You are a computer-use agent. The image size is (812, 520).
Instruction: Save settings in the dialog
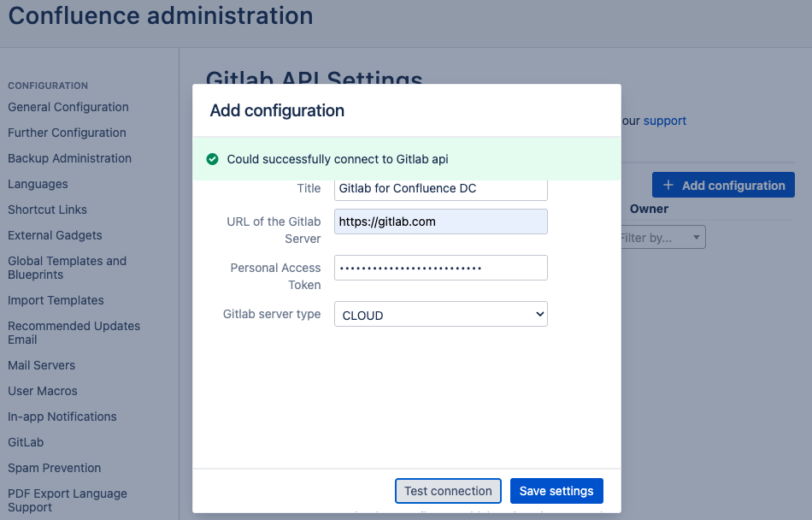pyautogui.click(x=556, y=491)
